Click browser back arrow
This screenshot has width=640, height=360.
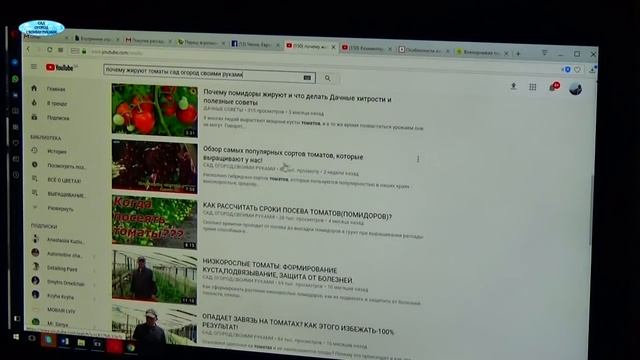(x=28, y=49)
